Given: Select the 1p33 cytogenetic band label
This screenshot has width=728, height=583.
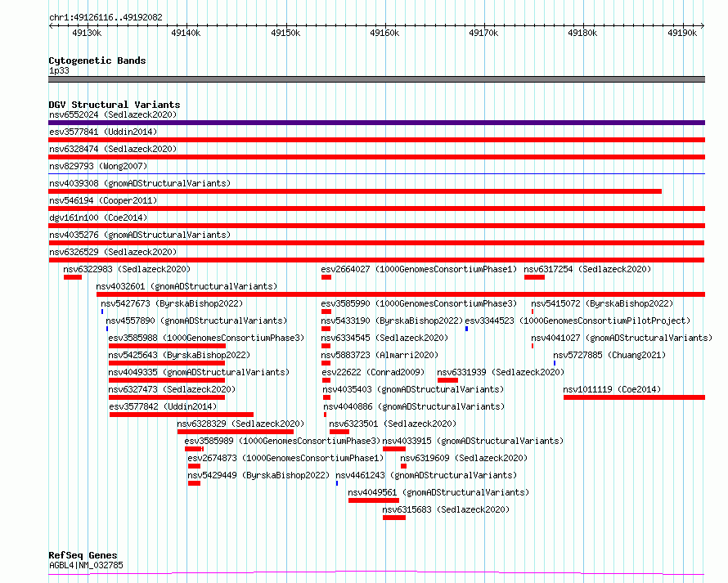Looking at the screenshot, I should (59, 70).
